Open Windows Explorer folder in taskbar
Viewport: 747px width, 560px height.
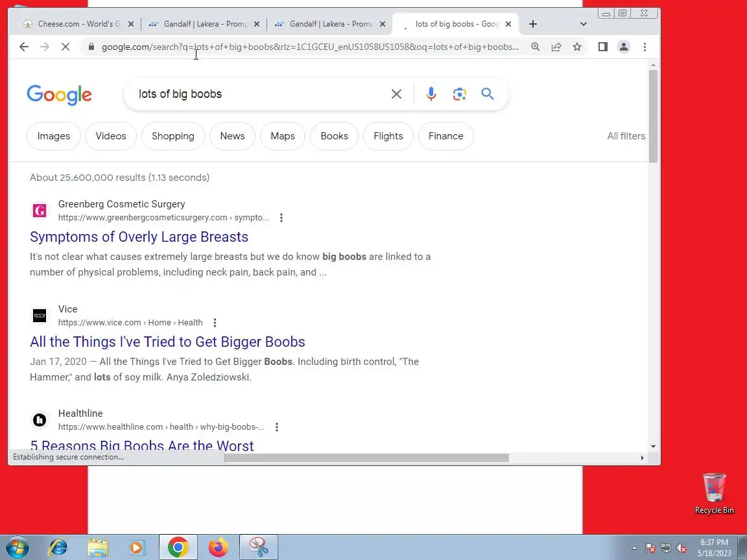point(98,547)
